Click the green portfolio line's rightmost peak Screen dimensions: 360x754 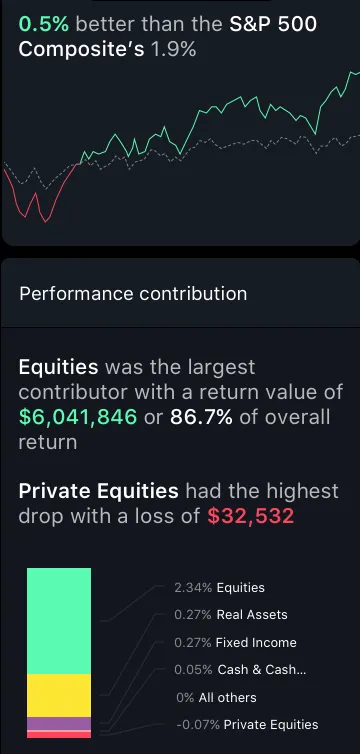[350, 72]
